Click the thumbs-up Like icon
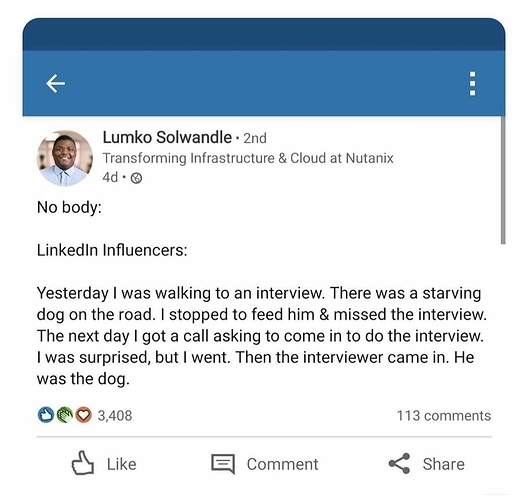The height and width of the screenshot is (500, 528). pos(82,463)
